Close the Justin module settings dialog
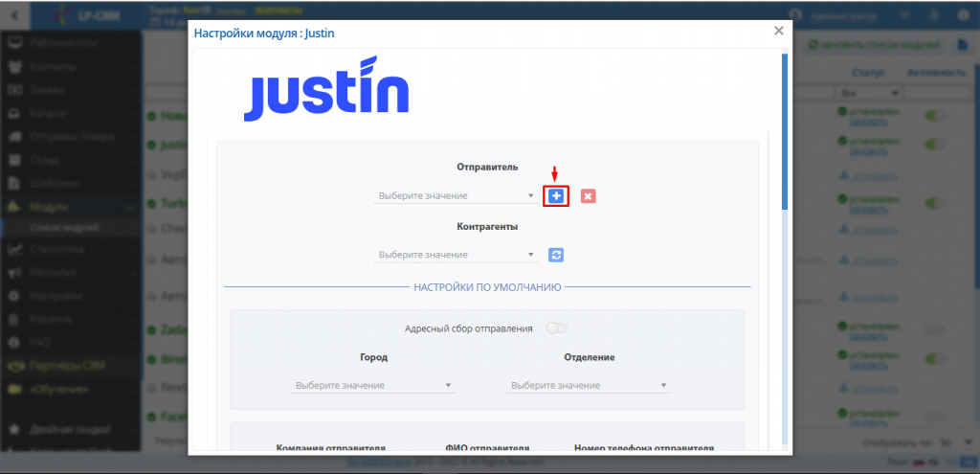Viewport: 980px width, 474px height. (x=779, y=31)
